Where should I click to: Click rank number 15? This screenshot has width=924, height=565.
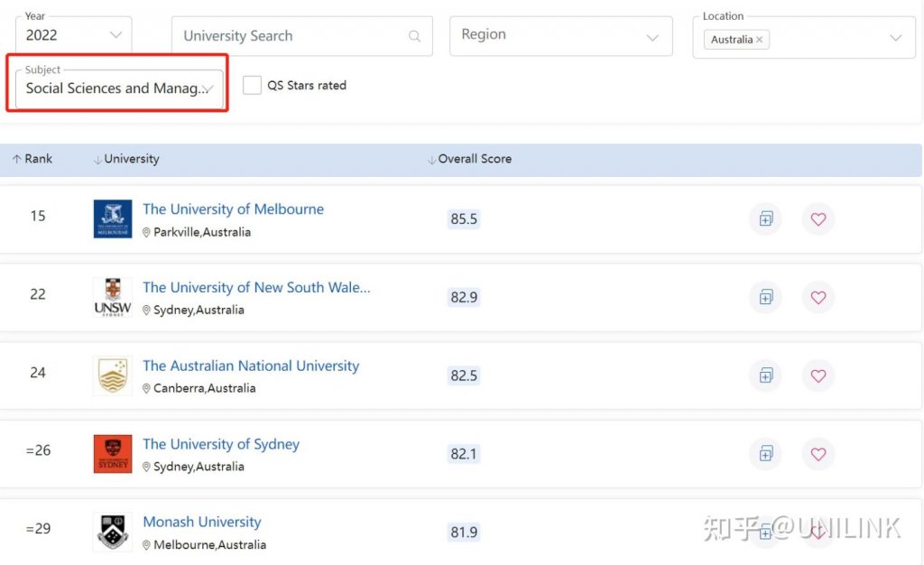point(38,217)
